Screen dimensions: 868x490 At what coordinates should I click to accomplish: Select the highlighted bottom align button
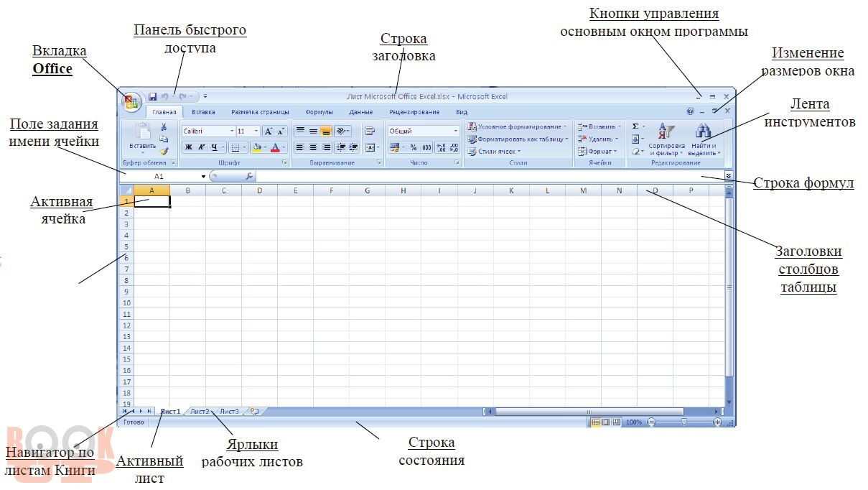(x=326, y=131)
